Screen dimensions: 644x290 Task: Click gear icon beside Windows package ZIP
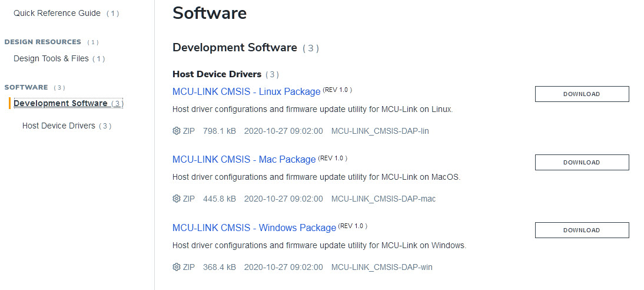point(176,267)
